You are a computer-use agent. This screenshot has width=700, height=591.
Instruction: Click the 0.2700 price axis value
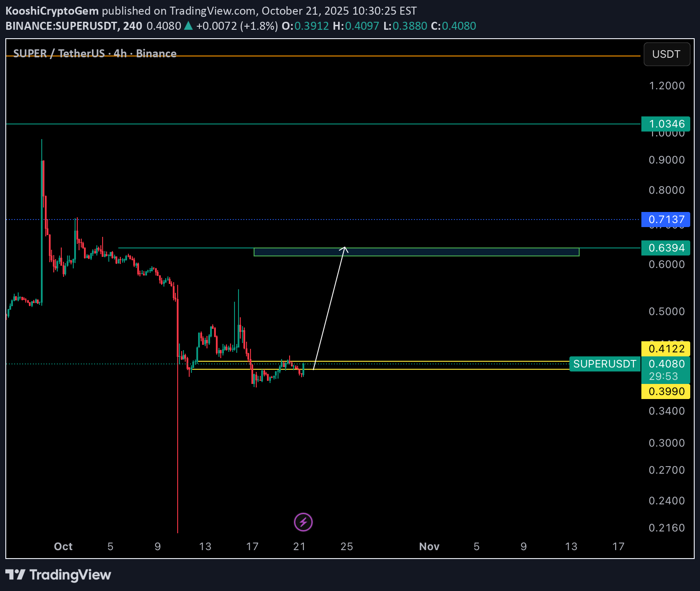coord(667,470)
